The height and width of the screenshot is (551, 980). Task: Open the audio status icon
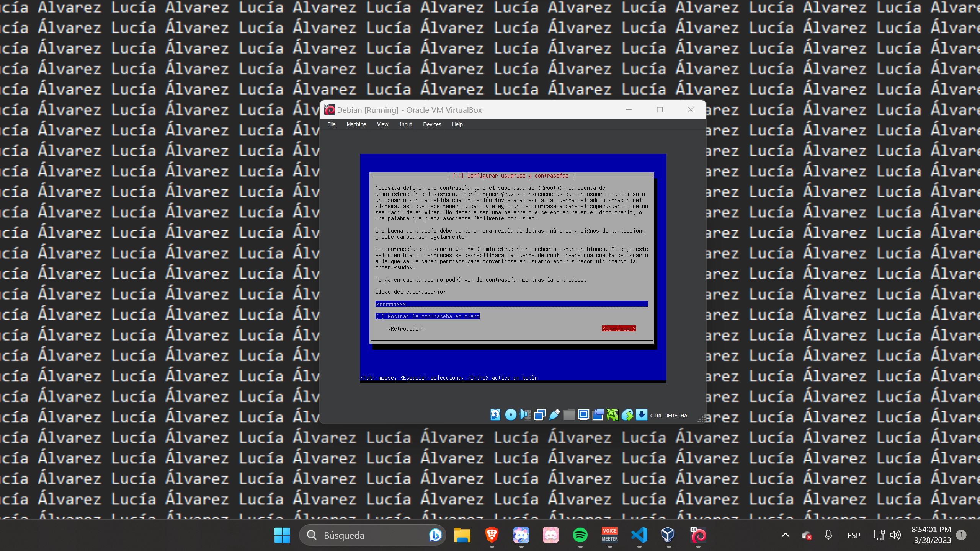[525, 414]
